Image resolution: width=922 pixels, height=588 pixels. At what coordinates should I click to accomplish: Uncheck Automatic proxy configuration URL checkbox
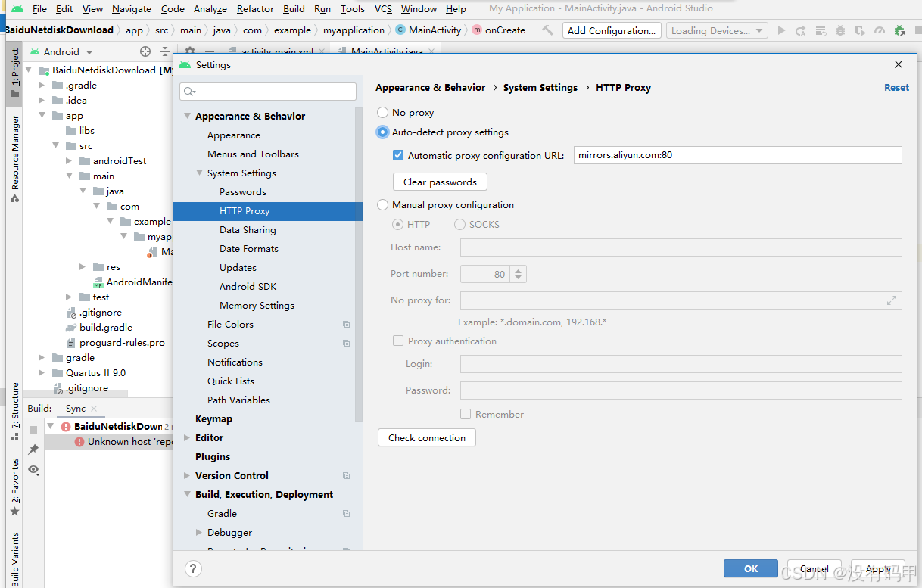pyautogui.click(x=398, y=155)
